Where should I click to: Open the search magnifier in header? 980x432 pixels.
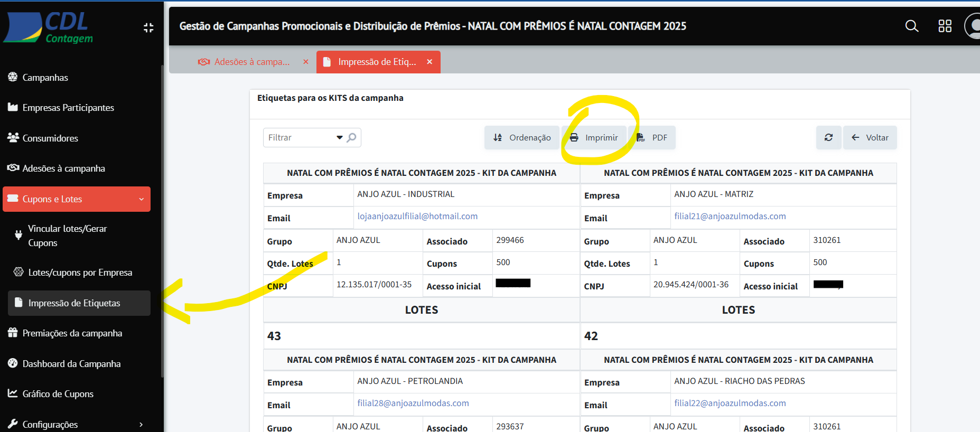pos(912,26)
